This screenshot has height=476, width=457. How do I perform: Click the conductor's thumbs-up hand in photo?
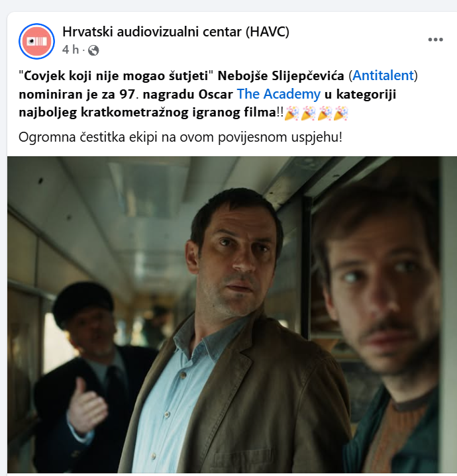tap(85, 405)
